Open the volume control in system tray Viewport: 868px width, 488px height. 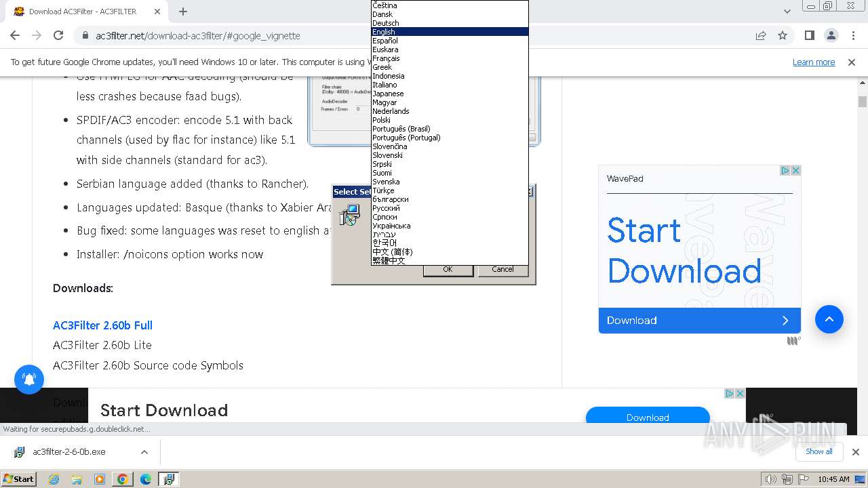pos(770,479)
